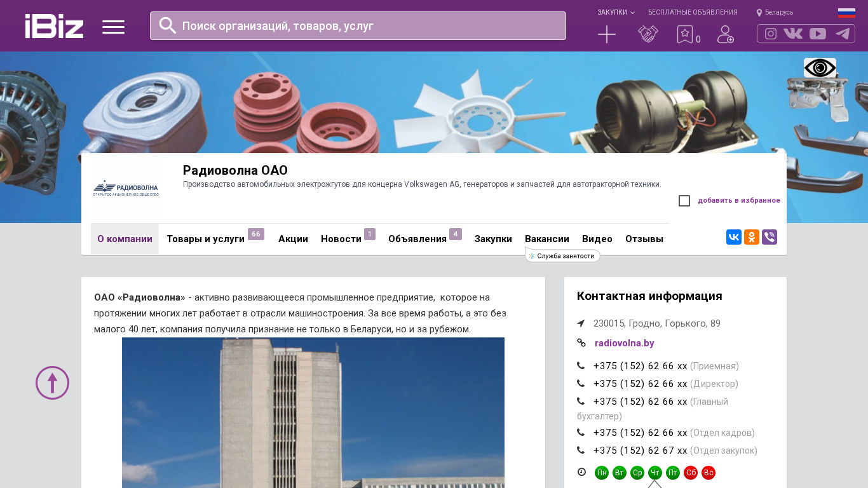Share via the blue VK button
This screenshot has width=868, height=488.
click(734, 237)
